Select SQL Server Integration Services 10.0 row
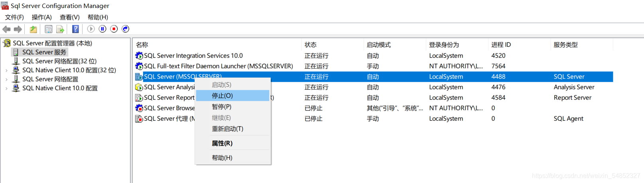Screen dimensions: 644x183 point(374,56)
